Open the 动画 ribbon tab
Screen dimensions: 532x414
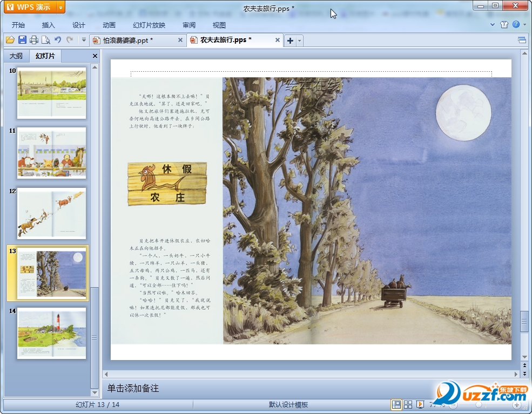point(109,25)
